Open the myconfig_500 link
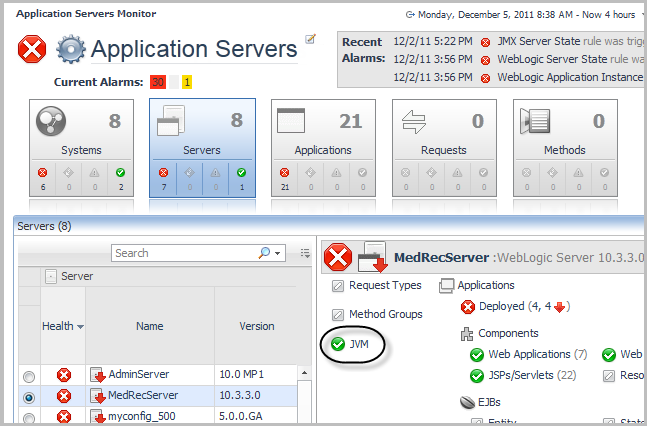This screenshot has height=426, width=647. click(x=142, y=416)
